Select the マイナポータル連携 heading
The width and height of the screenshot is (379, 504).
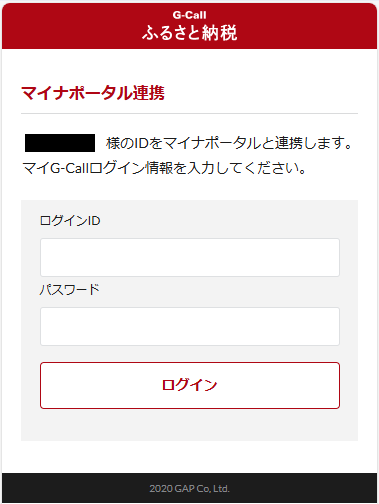[93, 93]
